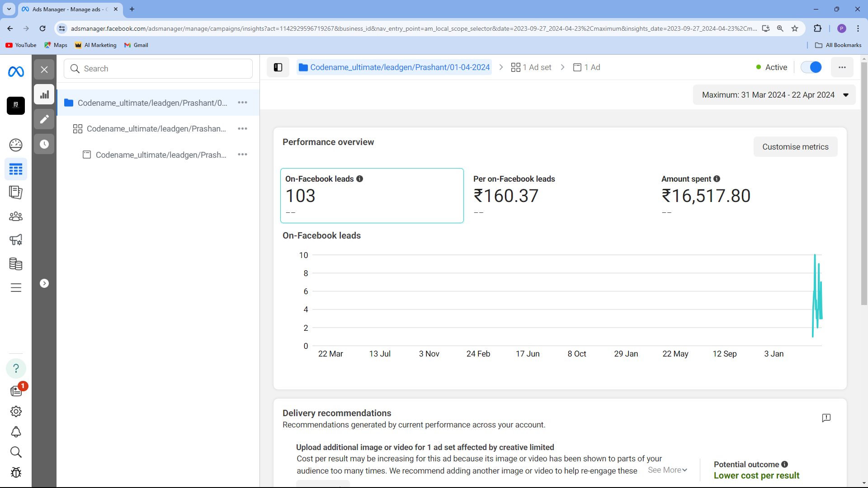Open the Maps bookmark
Screen dimensions: 868x488
tap(56, 45)
